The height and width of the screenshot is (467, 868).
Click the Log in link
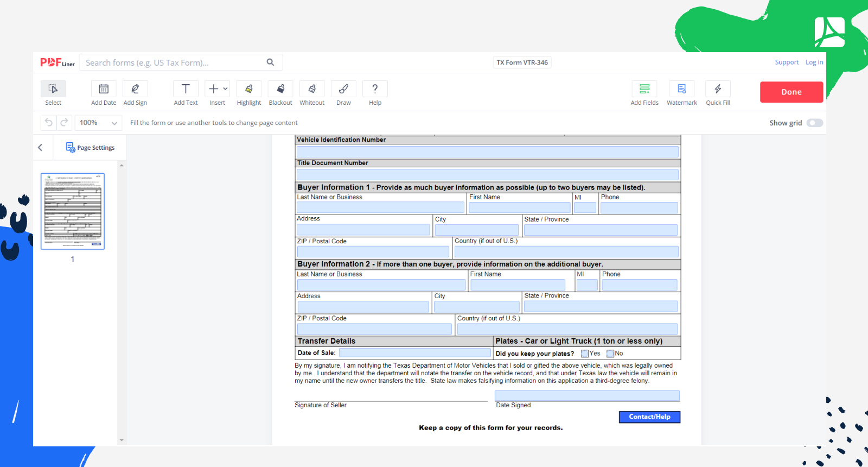point(814,62)
